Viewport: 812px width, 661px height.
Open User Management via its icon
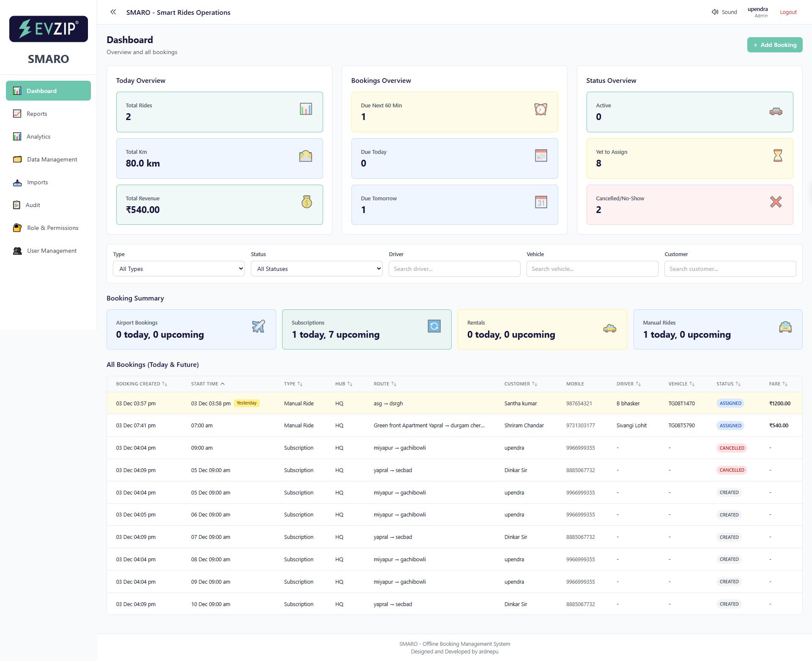coord(16,251)
